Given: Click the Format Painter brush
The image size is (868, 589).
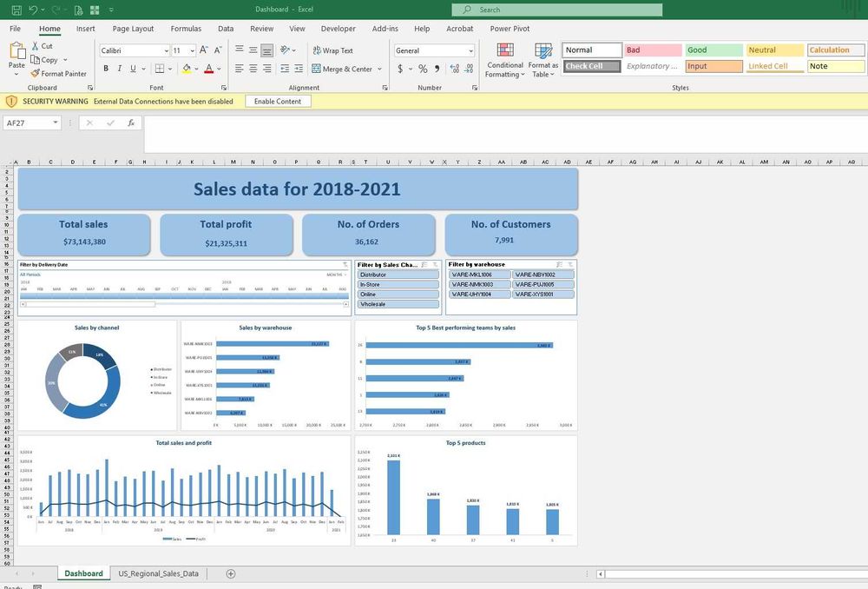Looking at the screenshot, I should coord(36,73).
